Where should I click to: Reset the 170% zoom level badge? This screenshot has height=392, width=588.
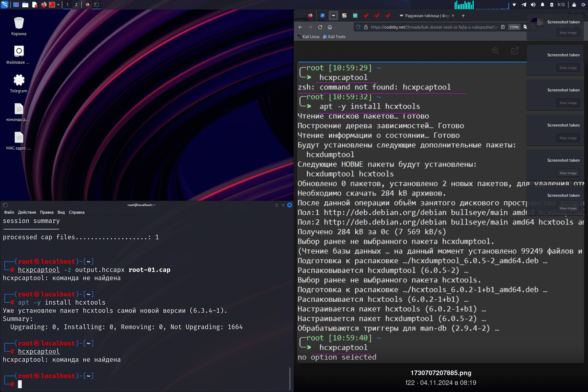(514, 27)
